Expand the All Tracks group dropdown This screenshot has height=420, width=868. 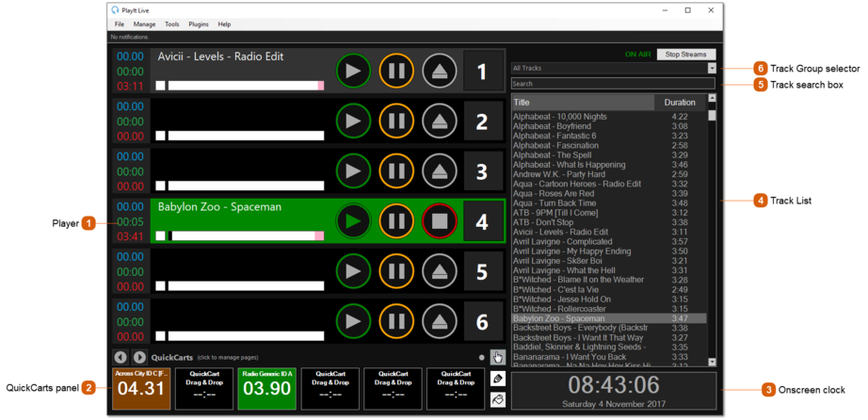[712, 68]
